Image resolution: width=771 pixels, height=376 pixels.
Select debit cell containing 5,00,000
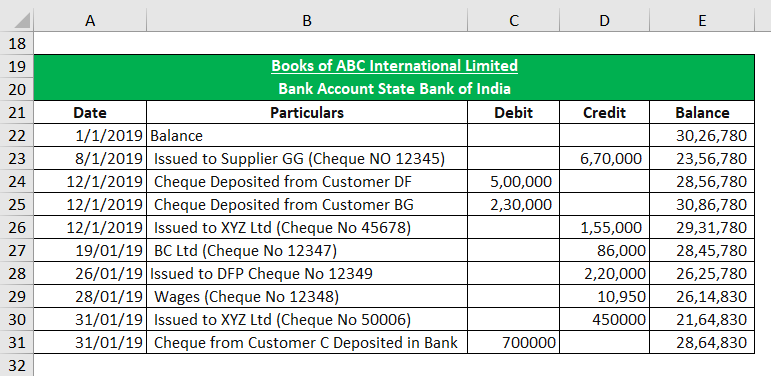pos(513,182)
